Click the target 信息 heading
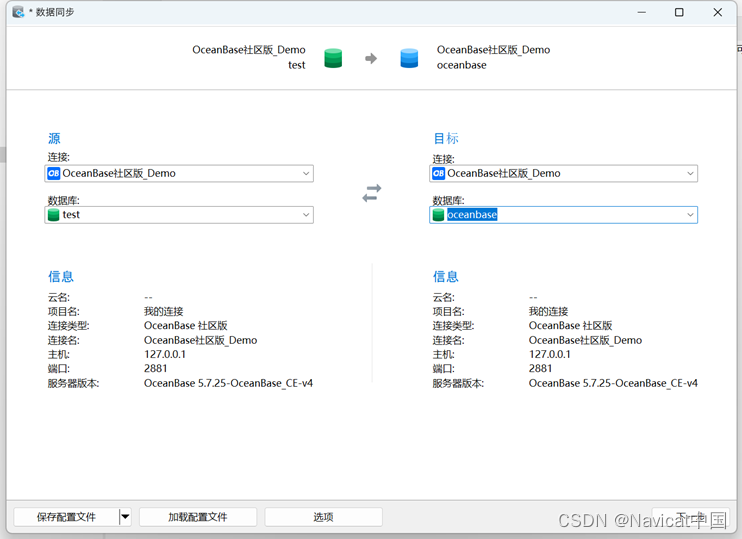742x539 pixels. coord(445,276)
